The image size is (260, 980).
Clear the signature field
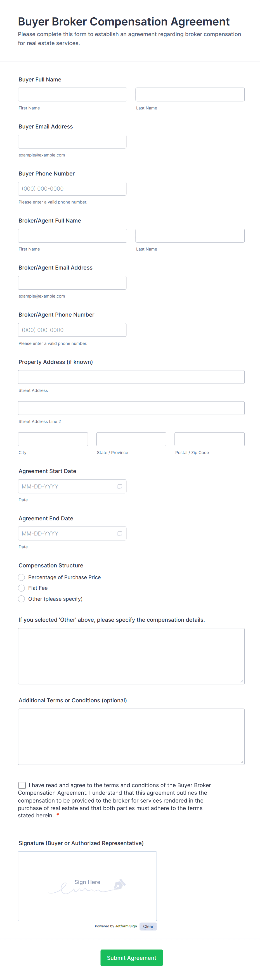click(148, 926)
